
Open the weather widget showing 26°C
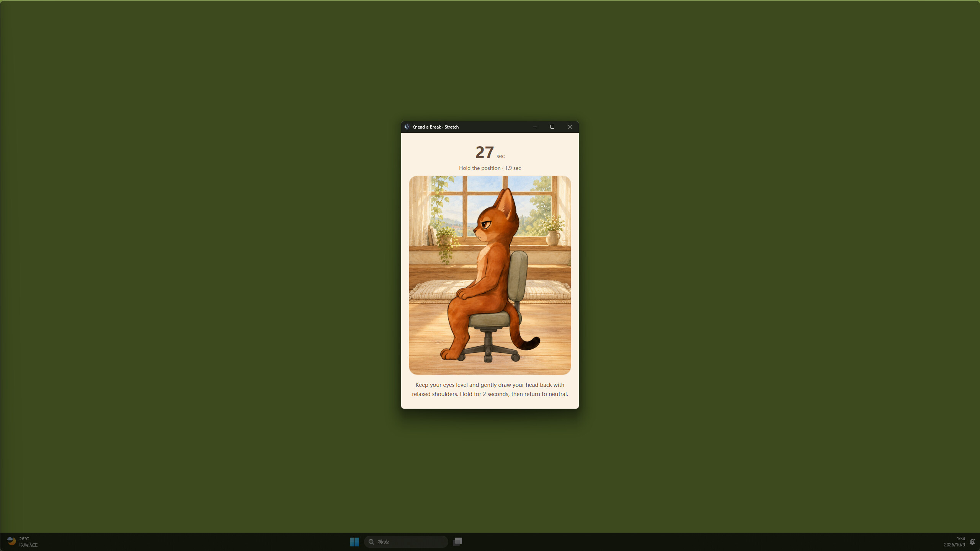tap(22, 541)
